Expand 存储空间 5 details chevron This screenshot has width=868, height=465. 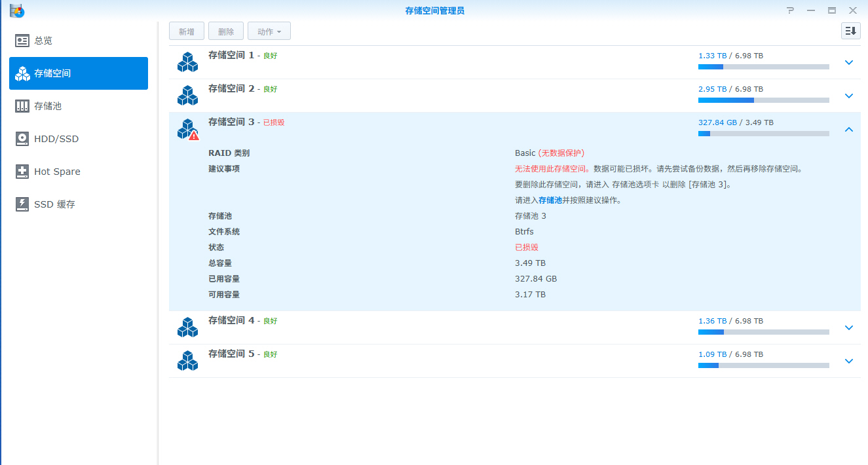coord(849,361)
